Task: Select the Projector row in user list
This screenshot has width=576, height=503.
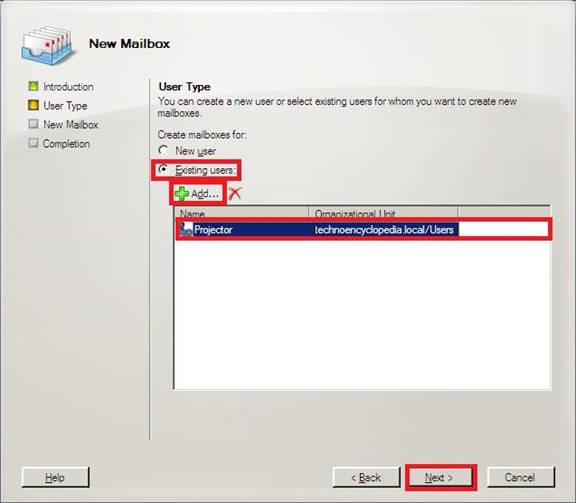Action: pyautogui.click(x=364, y=230)
